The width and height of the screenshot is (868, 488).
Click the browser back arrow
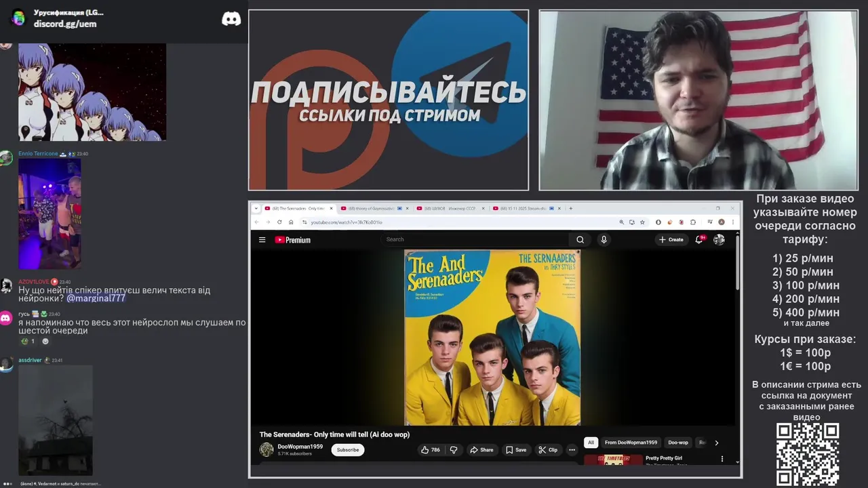point(257,222)
